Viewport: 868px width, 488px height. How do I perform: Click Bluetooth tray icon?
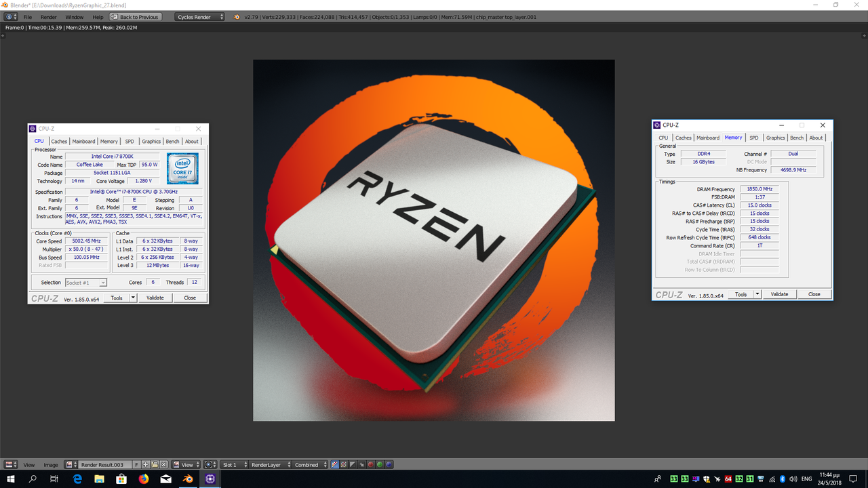pos(783,479)
